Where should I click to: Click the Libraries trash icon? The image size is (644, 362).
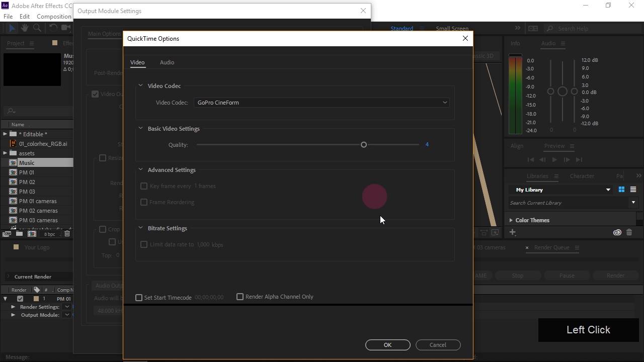[629, 232]
